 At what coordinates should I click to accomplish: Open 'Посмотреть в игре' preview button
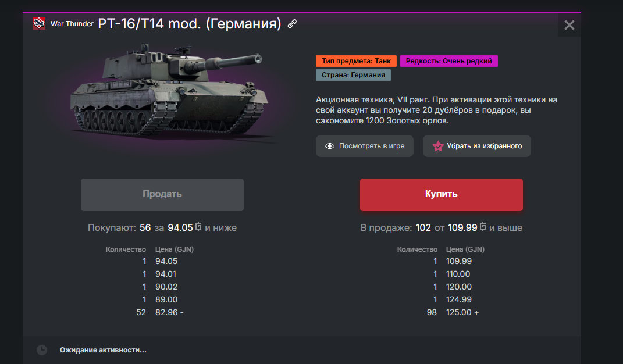(x=365, y=146)
